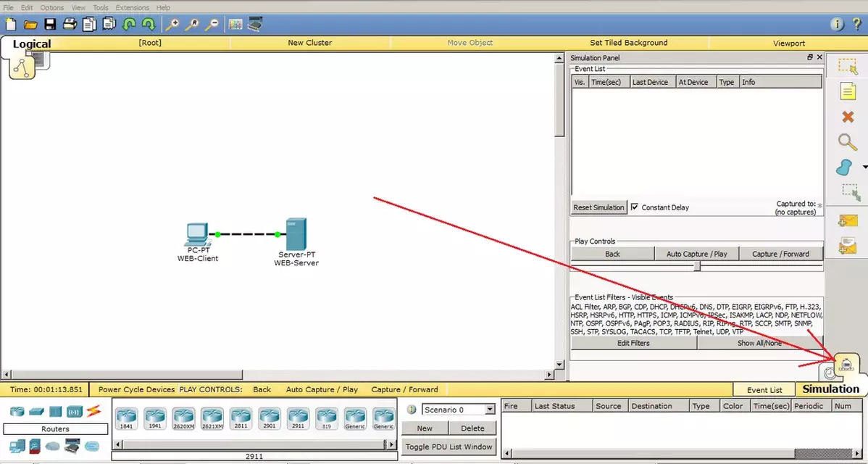Redo the action with the green arrow
The height and width of the screenshot is (464, 868).
click(149, 25)
